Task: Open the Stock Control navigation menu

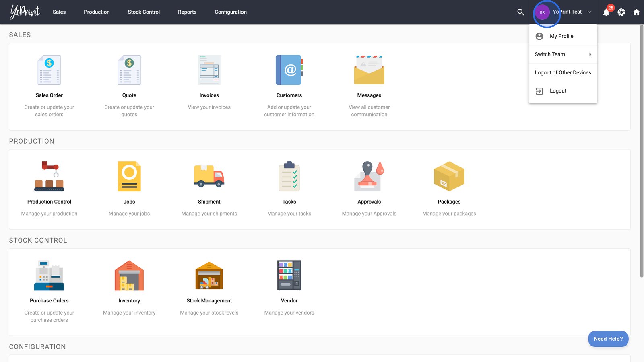Action: (144, 12)
